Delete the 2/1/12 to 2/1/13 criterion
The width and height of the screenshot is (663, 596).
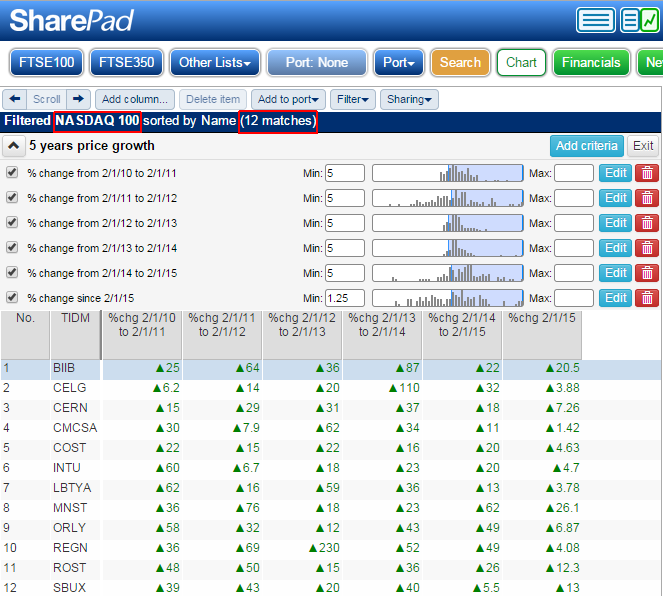[647, 223]
